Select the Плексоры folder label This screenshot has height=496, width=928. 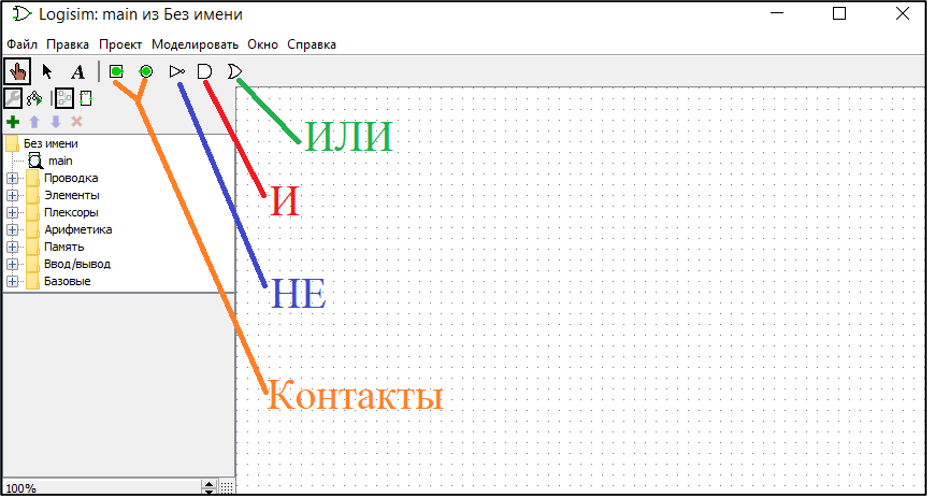click(x=71, y=212)
